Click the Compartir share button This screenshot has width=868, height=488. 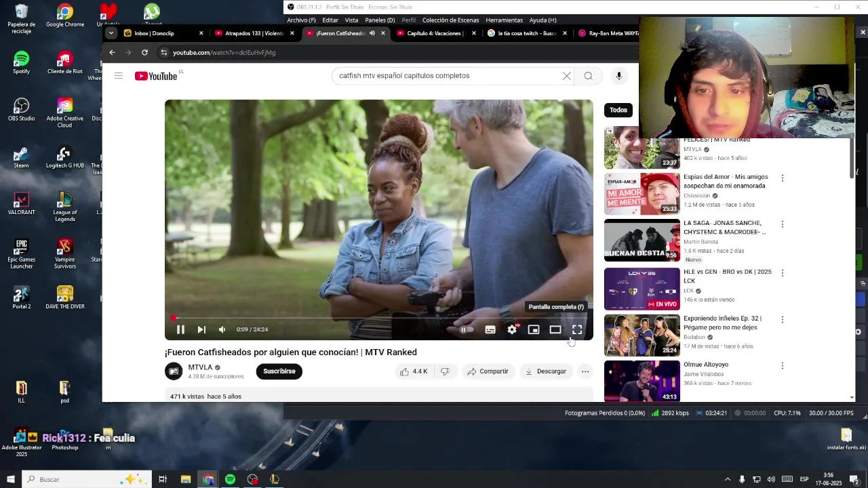pyautogui.click(x=488, y=371)
